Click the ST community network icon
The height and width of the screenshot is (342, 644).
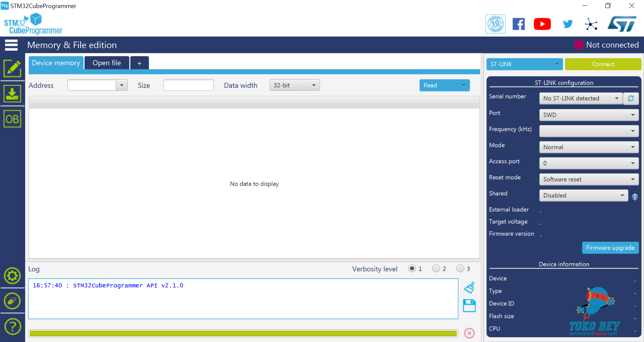pyautogui.click(x=591, y=24)
